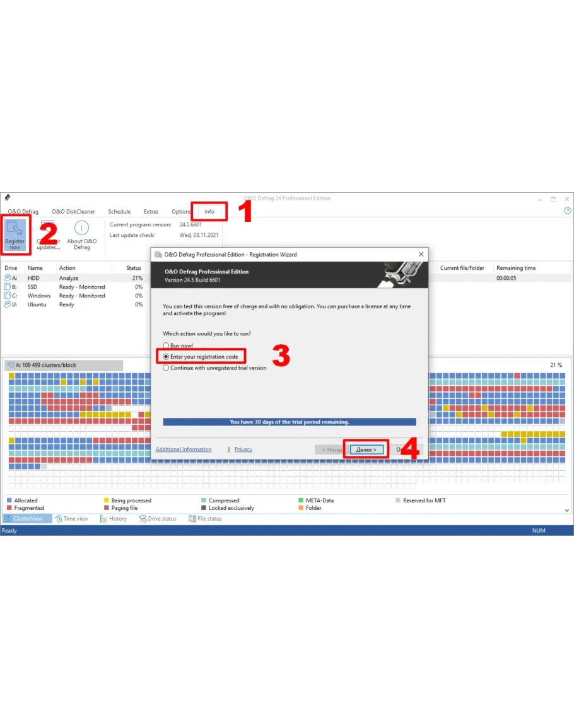This screenshot has width=574, height=728.
Task: Switch to O&O DiskCleaner tab
Action: [73, 212]
